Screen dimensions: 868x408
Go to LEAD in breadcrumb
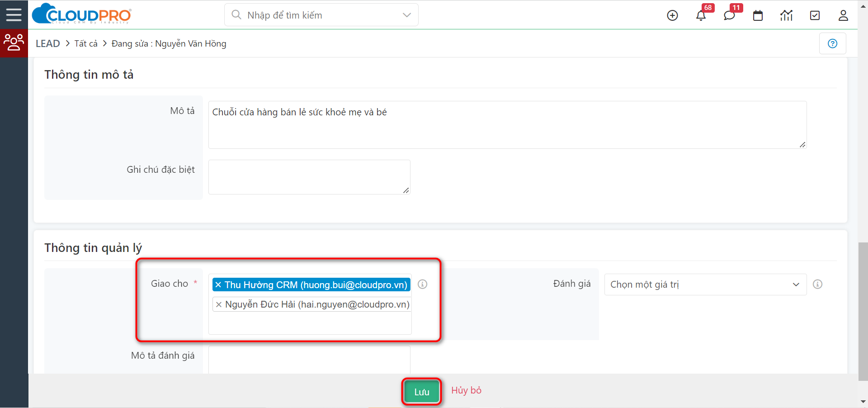[x=48, y=43]
